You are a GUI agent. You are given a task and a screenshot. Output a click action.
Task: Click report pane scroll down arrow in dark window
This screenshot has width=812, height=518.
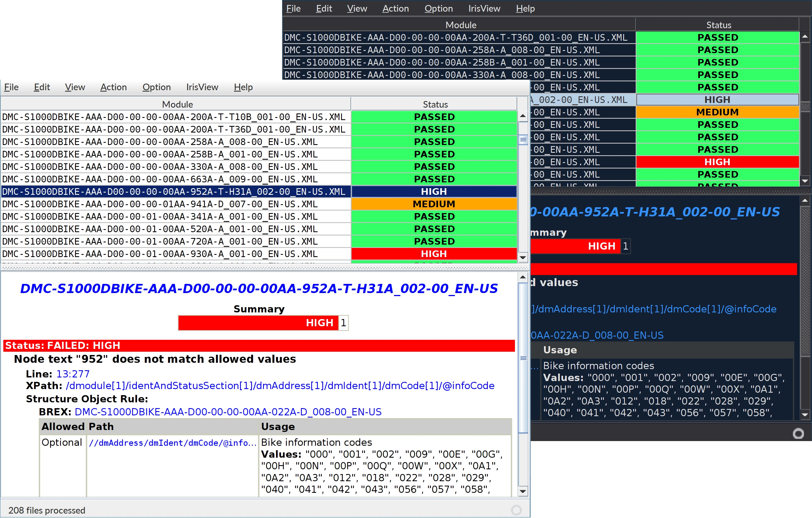pos(805,415)
